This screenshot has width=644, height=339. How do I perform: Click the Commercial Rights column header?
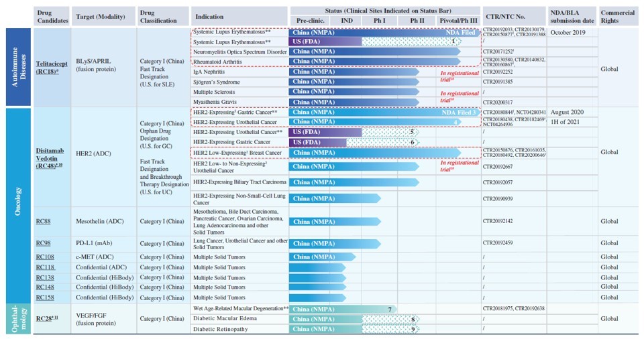point(618,17)
